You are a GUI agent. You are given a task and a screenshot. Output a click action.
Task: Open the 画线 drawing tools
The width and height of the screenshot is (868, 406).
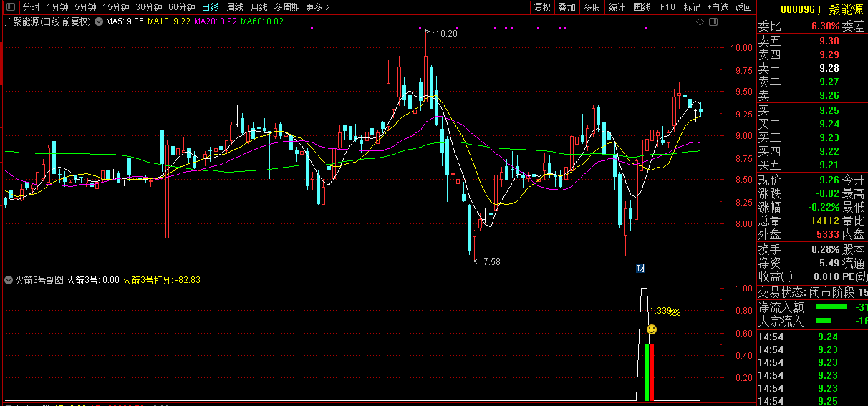[642, 7]
